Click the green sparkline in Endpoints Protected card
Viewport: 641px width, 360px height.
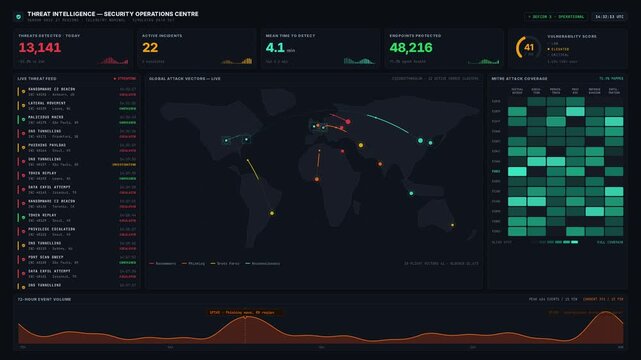click(x=484, y=61)
